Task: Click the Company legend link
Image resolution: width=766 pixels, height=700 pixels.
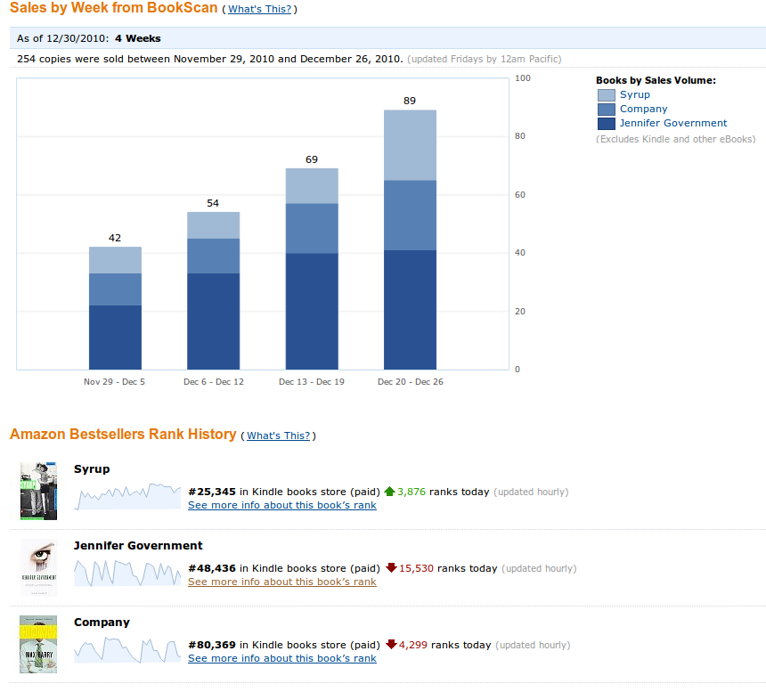Action: [x=643, y=109]
